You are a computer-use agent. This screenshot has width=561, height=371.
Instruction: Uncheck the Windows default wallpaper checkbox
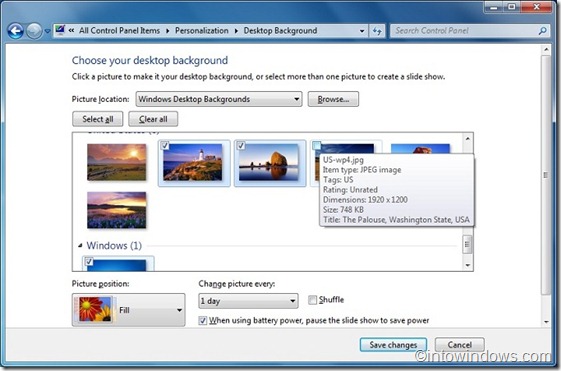point(89,262)
